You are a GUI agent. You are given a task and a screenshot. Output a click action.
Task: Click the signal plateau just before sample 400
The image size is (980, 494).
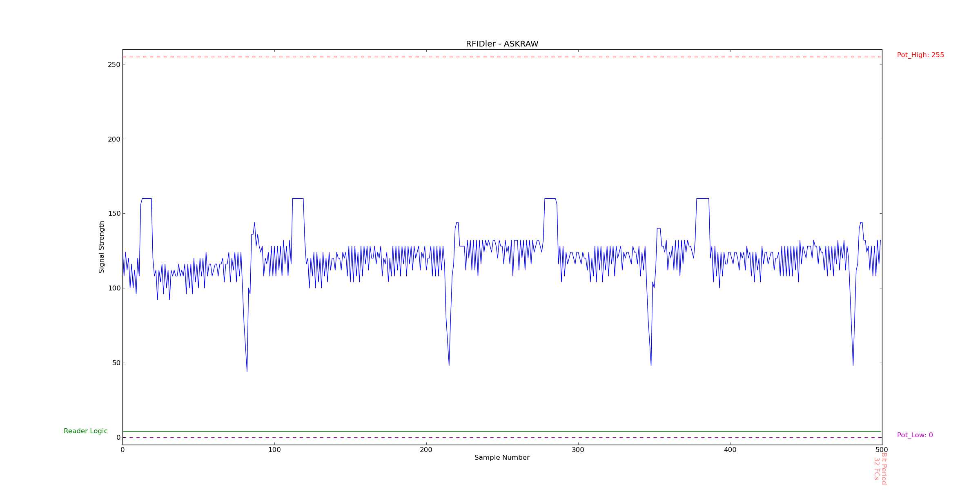[x=702, y=199]
